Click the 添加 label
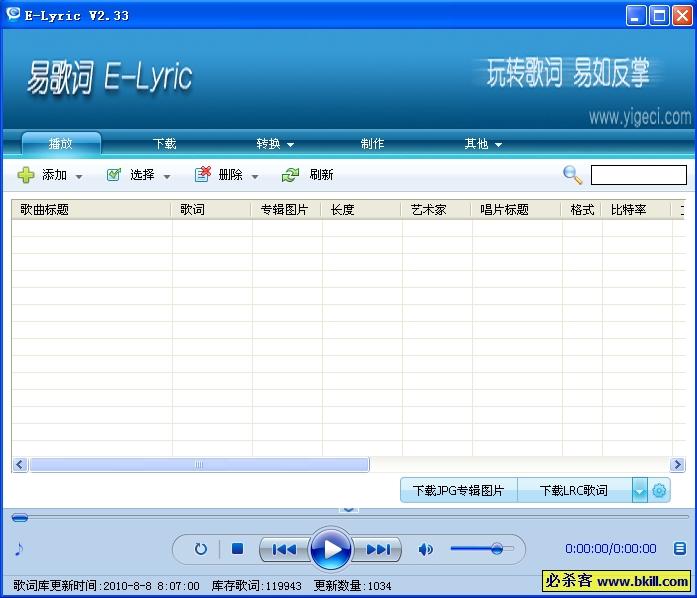697x598 pixels. 54,175
